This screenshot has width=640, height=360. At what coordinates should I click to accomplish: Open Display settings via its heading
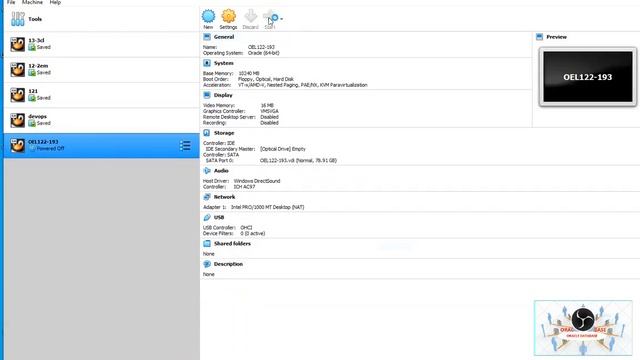223,95
